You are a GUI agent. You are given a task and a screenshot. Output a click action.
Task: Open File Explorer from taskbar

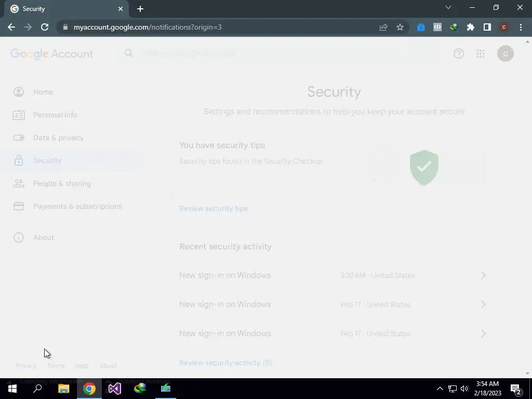click(x=63, y=389)
